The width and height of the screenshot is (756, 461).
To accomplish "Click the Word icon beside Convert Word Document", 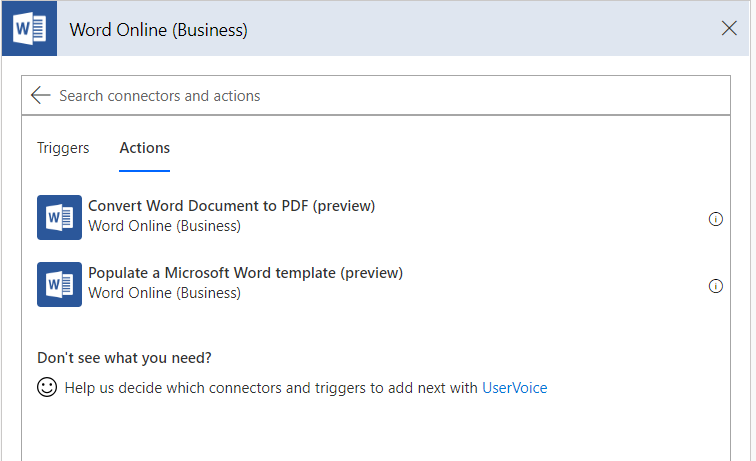I will pos(59,217).
